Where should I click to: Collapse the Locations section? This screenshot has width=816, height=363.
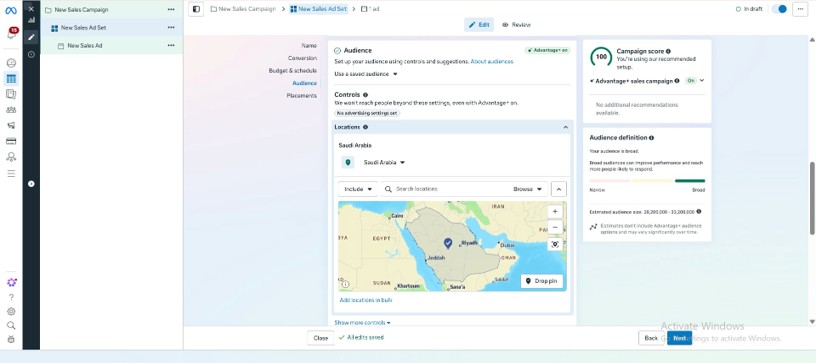(x=566, y=127)
